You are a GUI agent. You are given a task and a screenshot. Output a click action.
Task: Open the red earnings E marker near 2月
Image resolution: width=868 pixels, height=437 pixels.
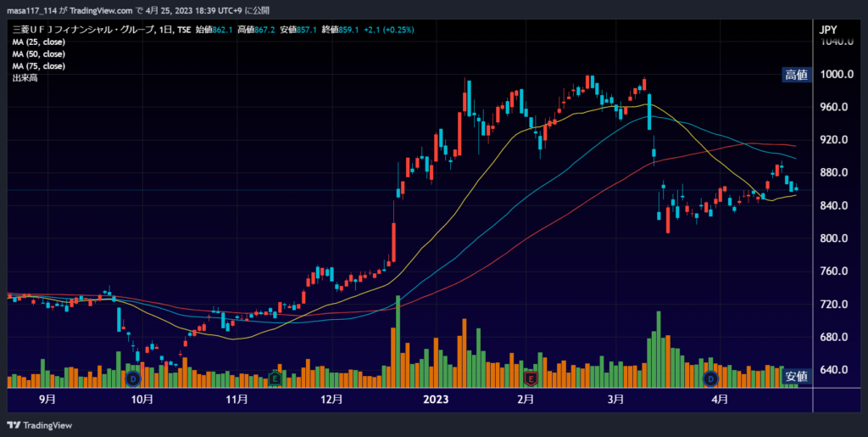coord(531,378)
